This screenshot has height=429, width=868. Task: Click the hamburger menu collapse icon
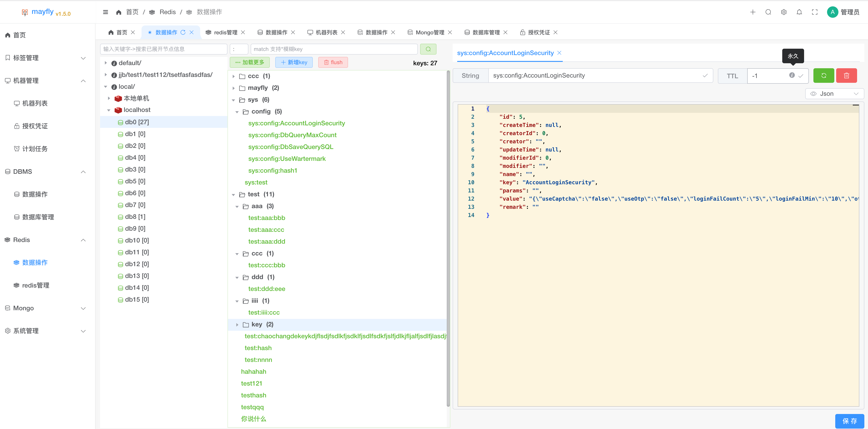click(106, 12)
